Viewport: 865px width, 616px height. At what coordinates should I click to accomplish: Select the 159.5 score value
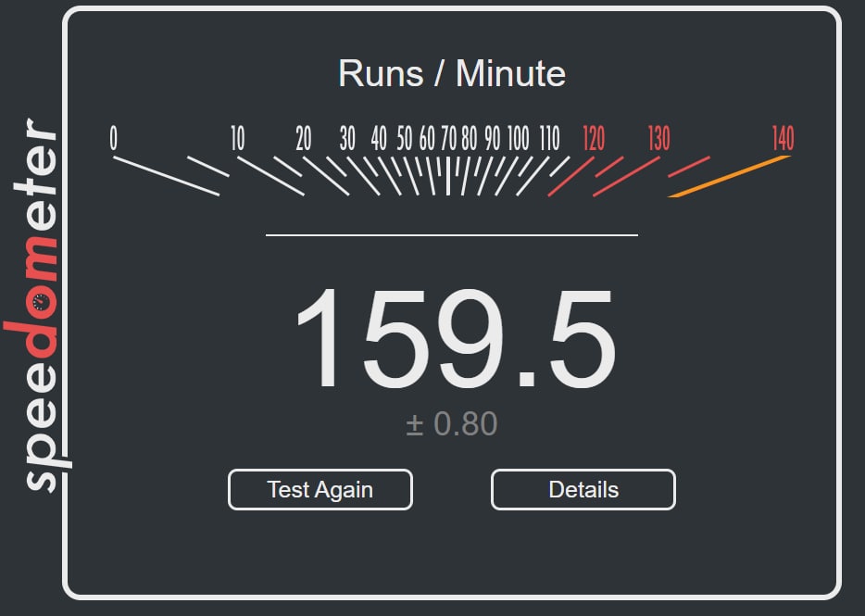(456, 338)
